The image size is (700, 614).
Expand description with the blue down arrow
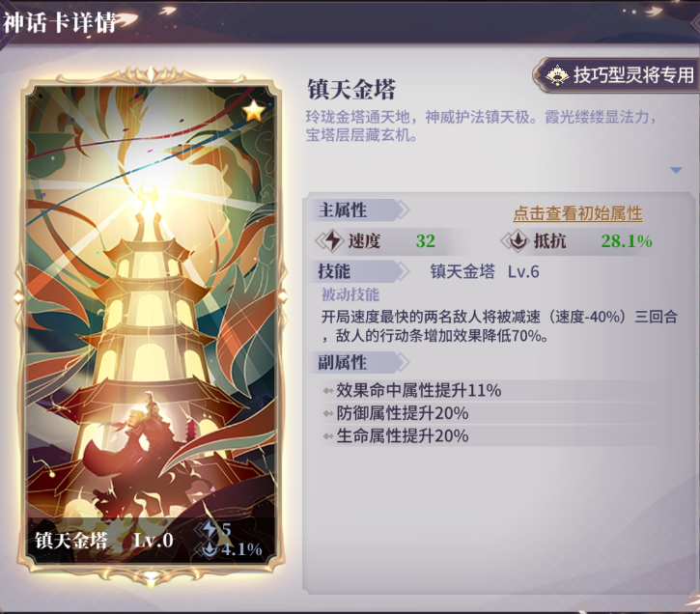tap(676, 170)
